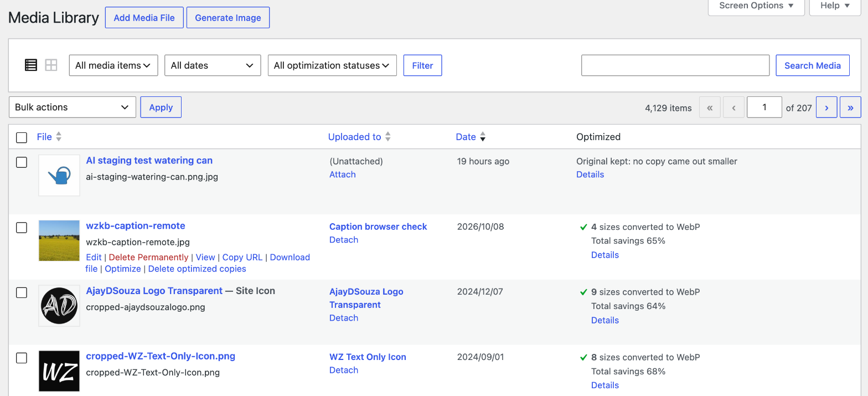Check the AI staging test watering can row
The image size is (868, 396).
[x=22, y=162]
